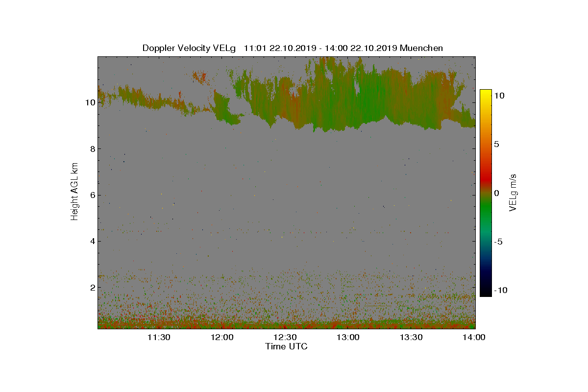
Task: Click the 14:00 time tick label
Action: tap(473, 337)
